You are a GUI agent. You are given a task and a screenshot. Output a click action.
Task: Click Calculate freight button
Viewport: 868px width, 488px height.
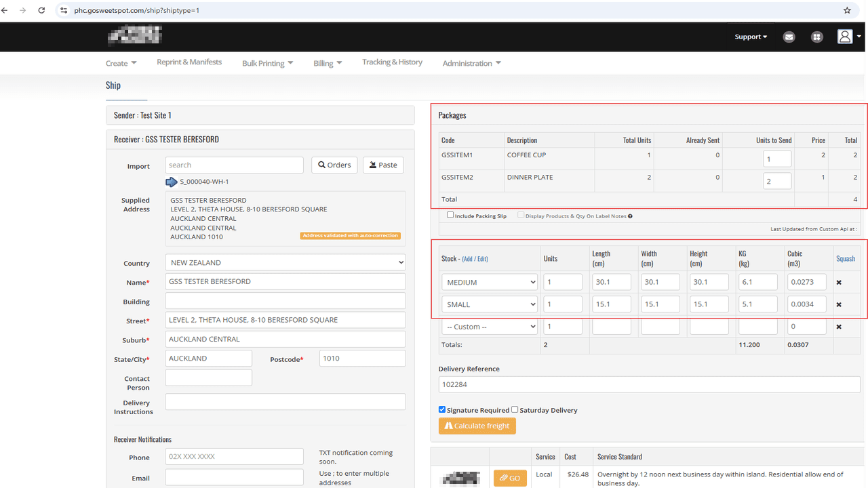coord(477,426)
